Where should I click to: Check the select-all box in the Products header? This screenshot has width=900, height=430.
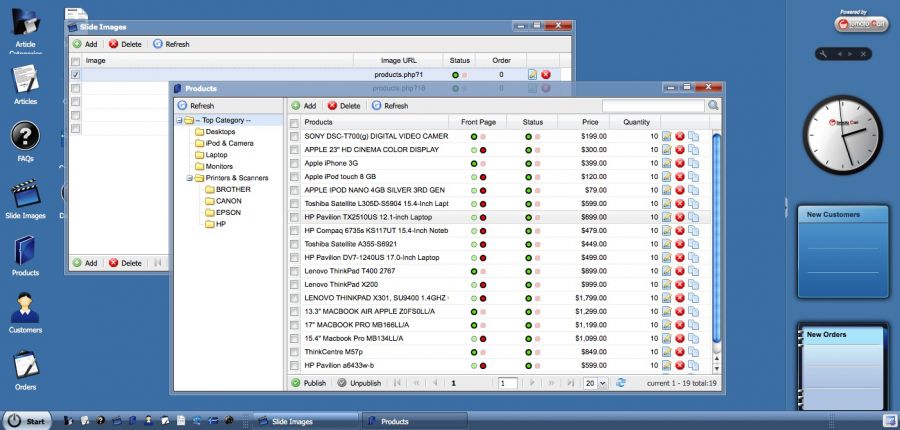click(294, 123)
